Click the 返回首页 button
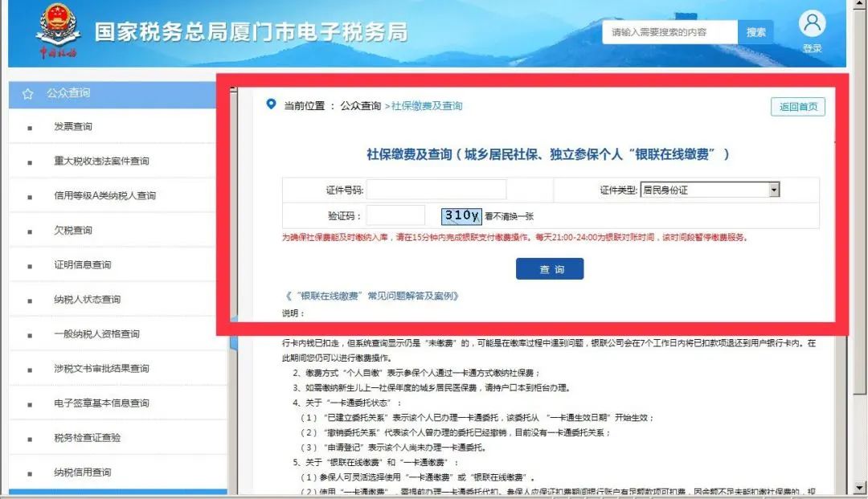Viewport: 868px width, 499px height. tap(798, 107)
